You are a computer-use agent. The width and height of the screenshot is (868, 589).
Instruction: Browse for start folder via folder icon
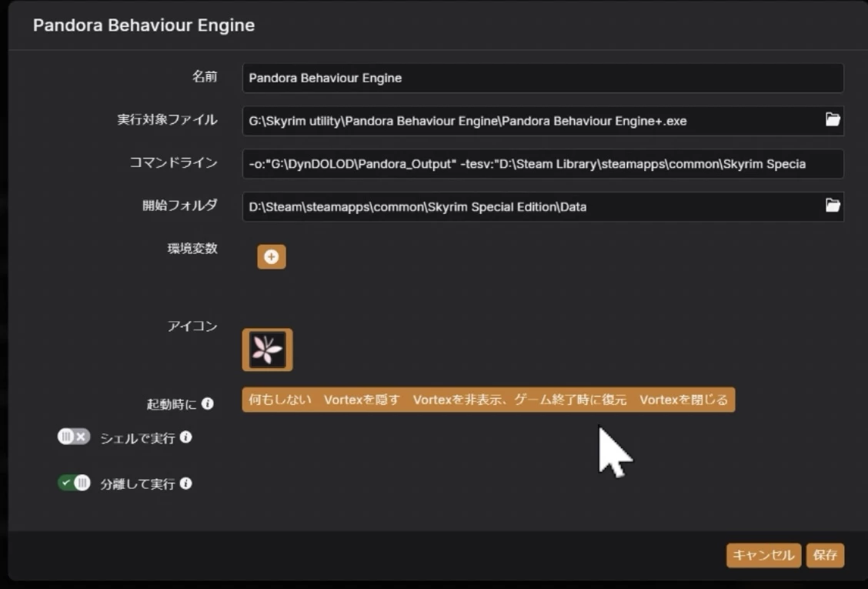(x=833, y=206)
